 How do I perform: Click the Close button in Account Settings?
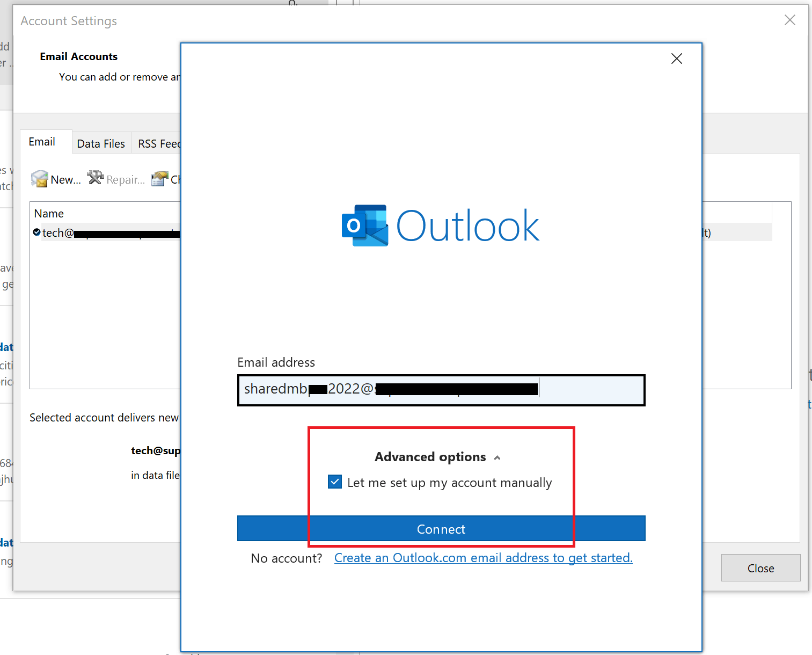[760, 567]
